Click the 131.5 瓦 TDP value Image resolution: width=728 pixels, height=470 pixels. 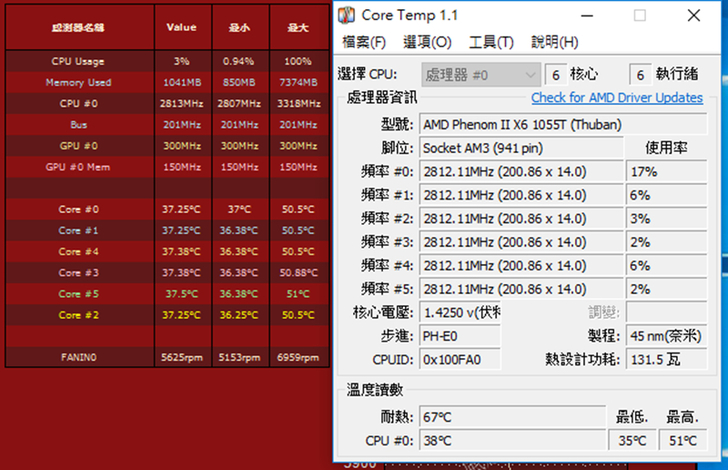(x=666, y=360)
